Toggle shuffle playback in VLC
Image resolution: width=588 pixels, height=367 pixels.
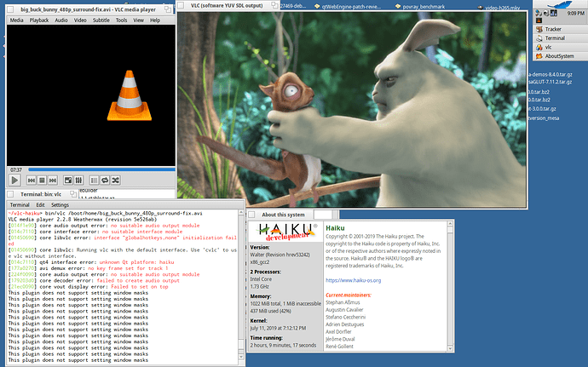point(116,181)
